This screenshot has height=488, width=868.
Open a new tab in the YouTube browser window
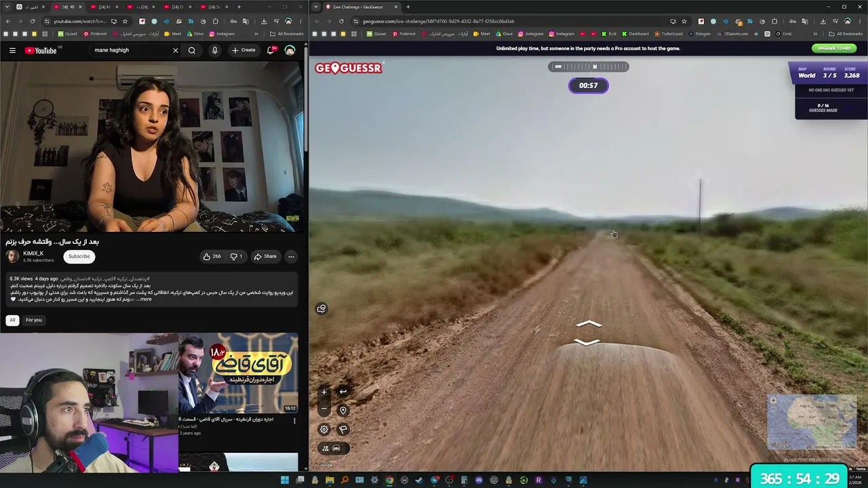pos(239,7)
